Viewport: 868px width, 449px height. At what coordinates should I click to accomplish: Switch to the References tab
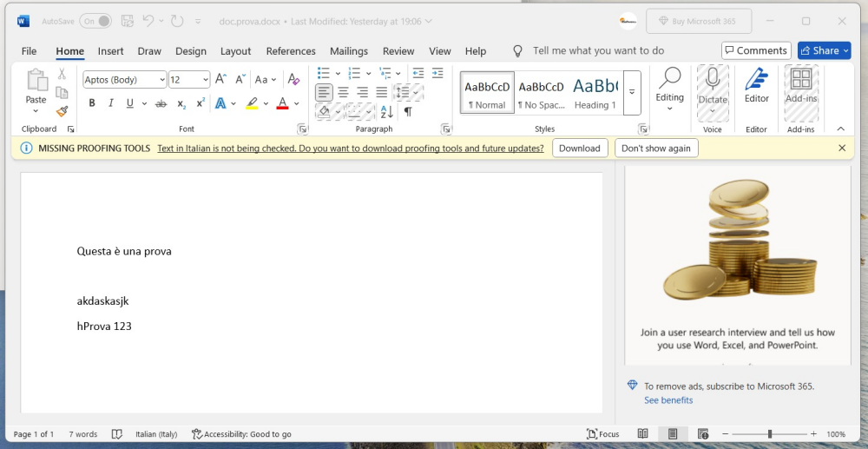[291, 51]
